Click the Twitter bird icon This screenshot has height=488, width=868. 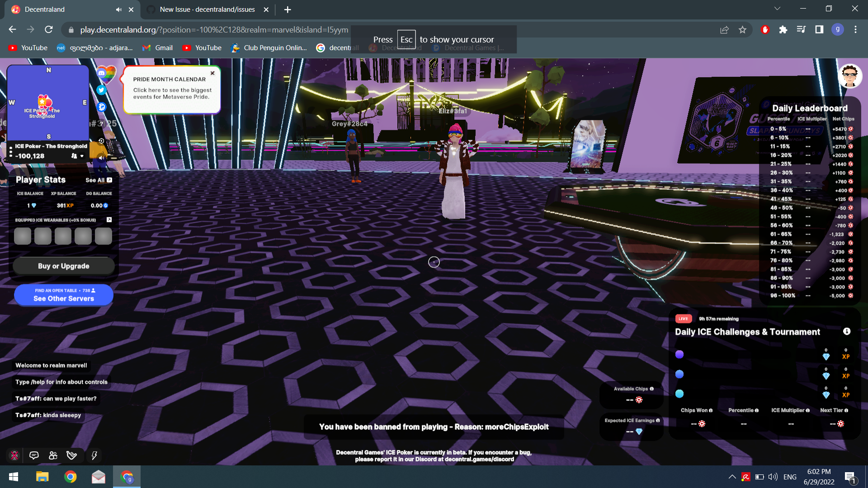(101, 90)
